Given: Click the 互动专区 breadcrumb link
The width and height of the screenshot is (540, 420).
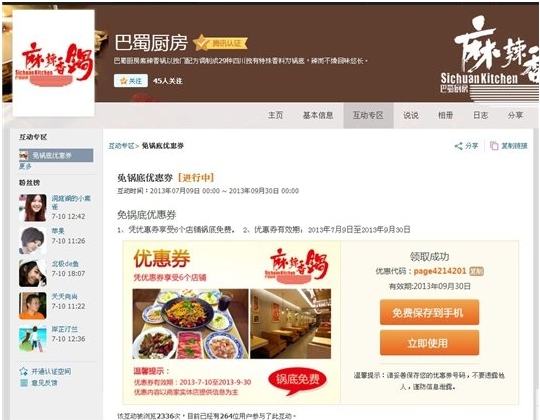Looking at the screenshot, I should coord(121,146).
